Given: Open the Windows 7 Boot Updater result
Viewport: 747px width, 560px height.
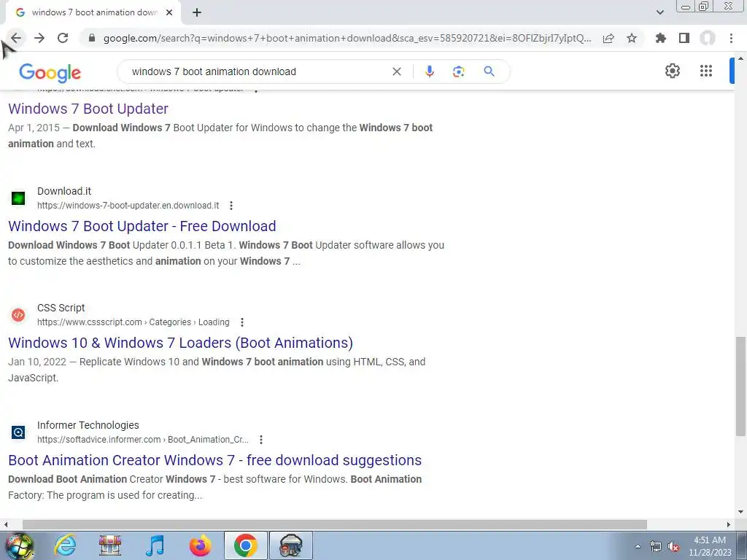Looking at the screenshot, I should click(x=88, y=109).
